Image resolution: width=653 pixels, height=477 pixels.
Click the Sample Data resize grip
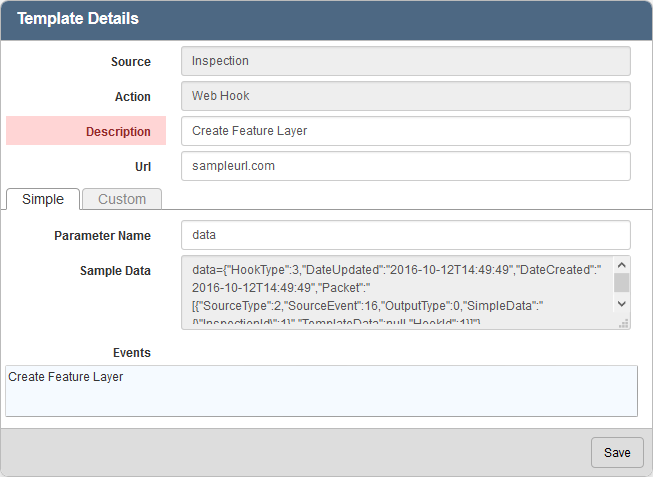coord(624,322)
